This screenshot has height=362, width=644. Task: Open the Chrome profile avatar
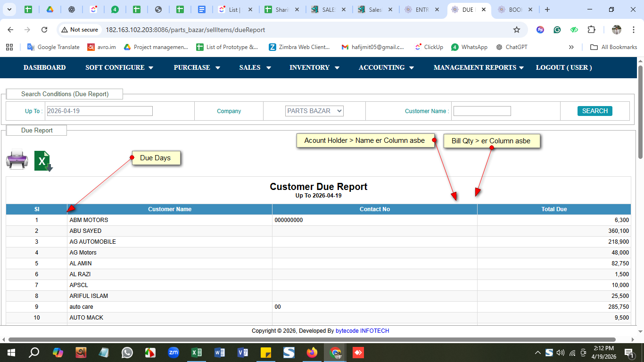click(617, 30)
